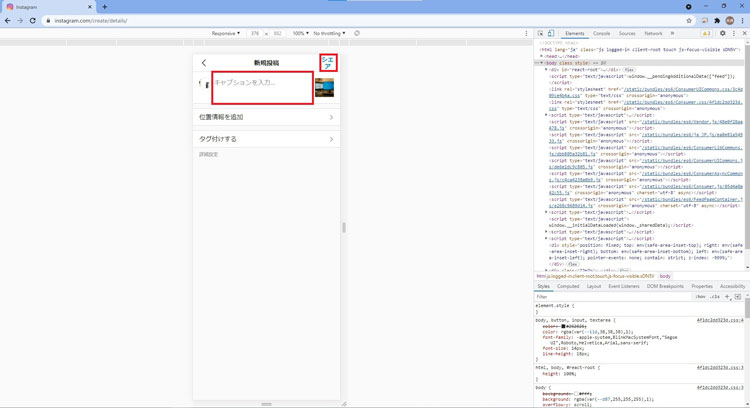750x408 pixels.
Task: Bookmark this page with the star icon
Action: tap(689, 21)
